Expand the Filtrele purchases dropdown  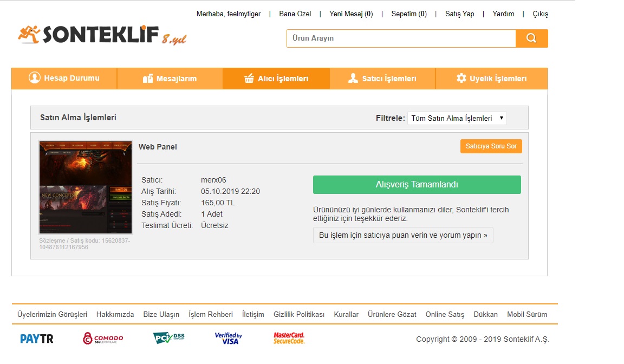457,118
